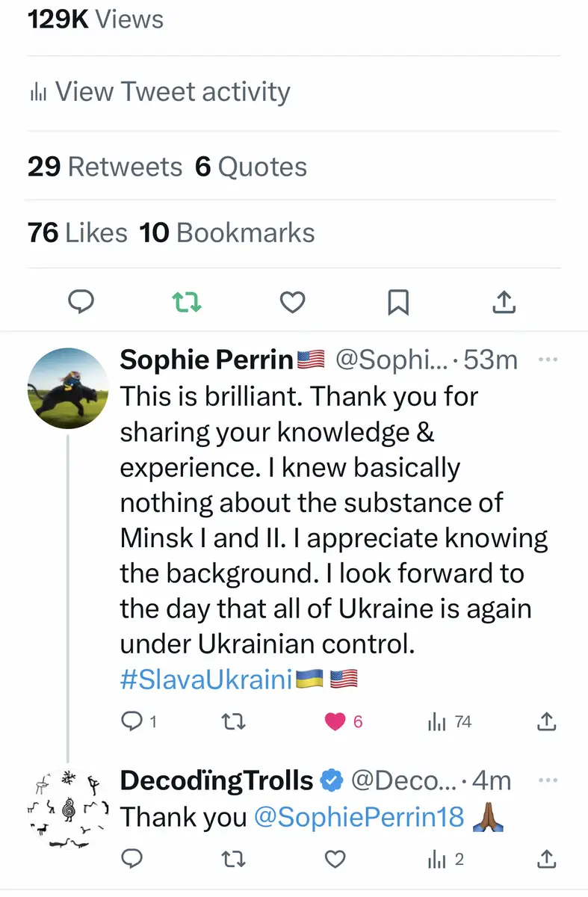Open the @SophiePerrin18 mention link
Image resolution: width=588 pixels, height=897 pixels.
point(359,817)
